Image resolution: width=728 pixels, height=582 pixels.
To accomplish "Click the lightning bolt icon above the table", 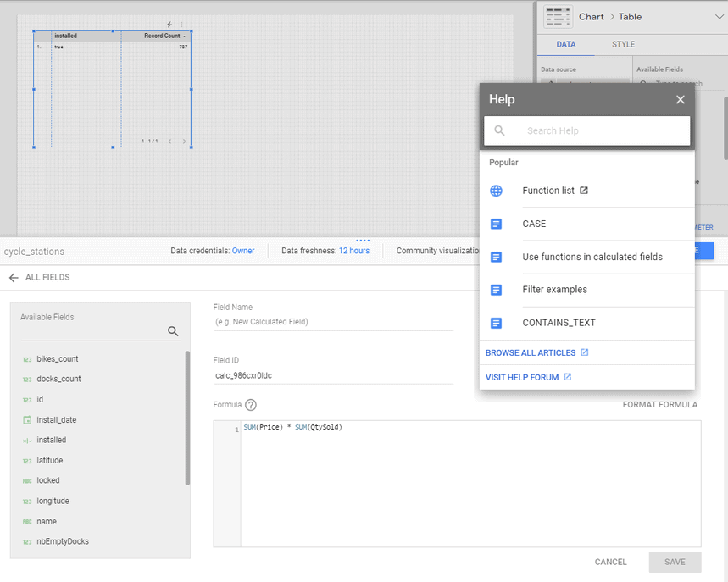I will pyautogui.click(x=169, y=25).
